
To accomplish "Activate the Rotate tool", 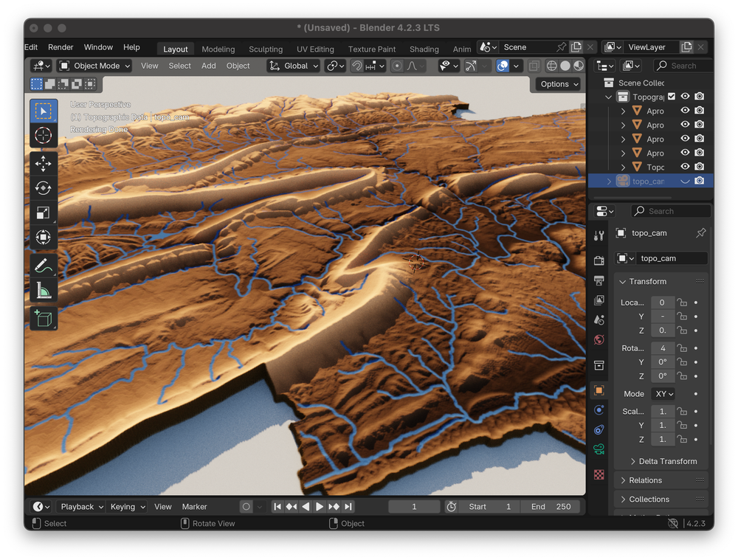I will (x=43, y=188).
